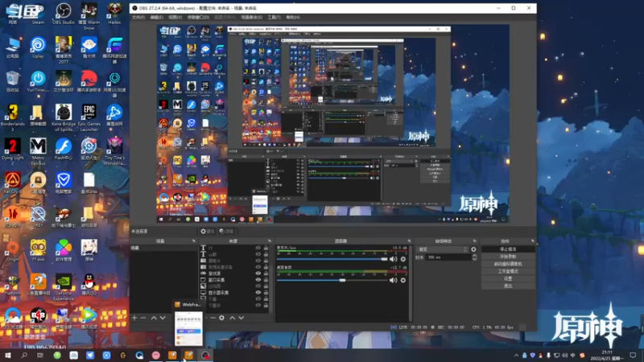
Task: Pop out the 混音器 dock panel
Action: click(x=409, y=241)
